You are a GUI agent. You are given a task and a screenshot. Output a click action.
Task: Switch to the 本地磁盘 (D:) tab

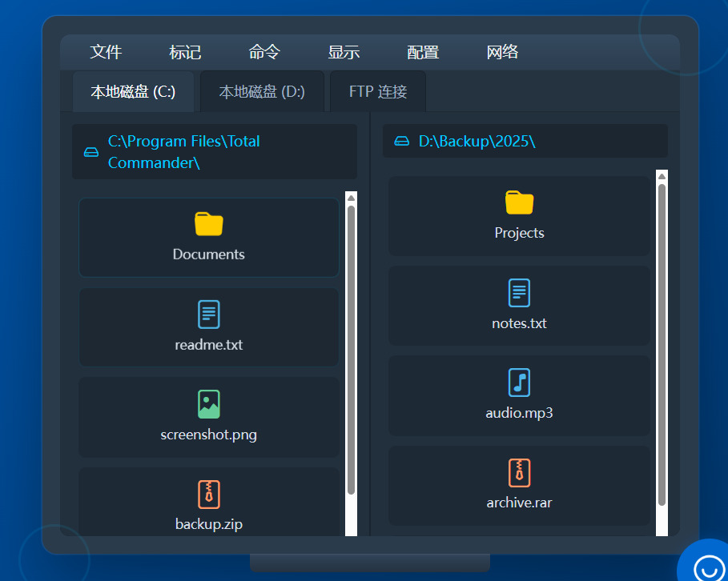(262, 92)
